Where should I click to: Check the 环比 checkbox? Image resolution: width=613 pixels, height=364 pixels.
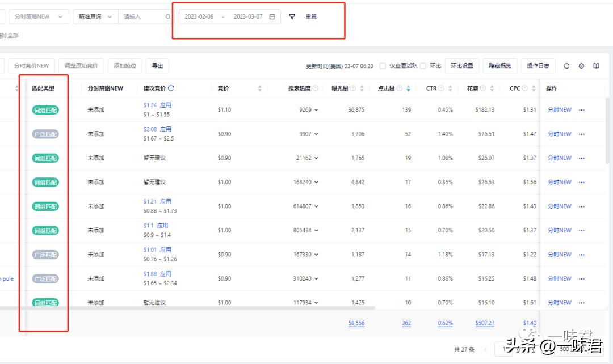tap(423, 65)
